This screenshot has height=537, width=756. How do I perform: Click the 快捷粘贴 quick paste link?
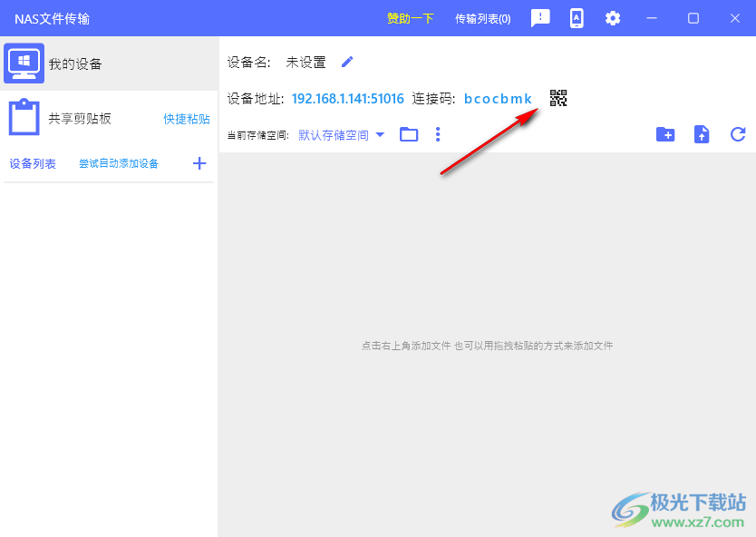click(187, 119)
